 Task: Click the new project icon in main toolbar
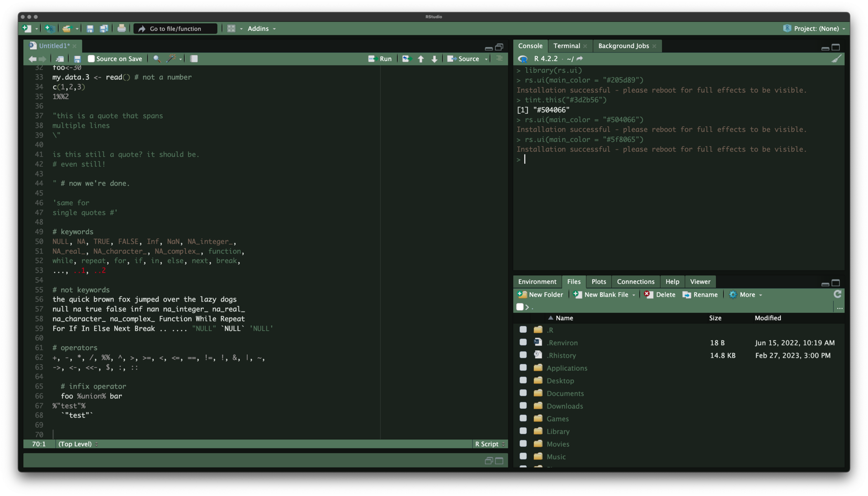pos(50,28)
